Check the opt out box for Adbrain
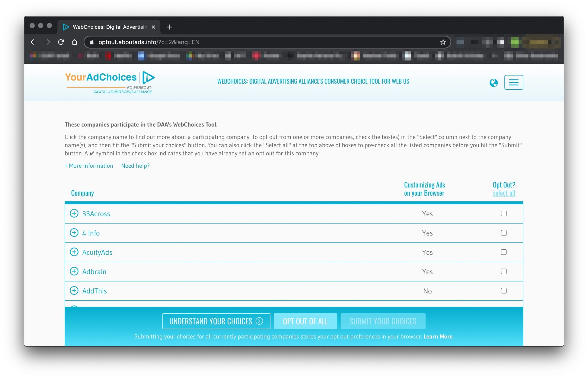 tap(503, 272)
